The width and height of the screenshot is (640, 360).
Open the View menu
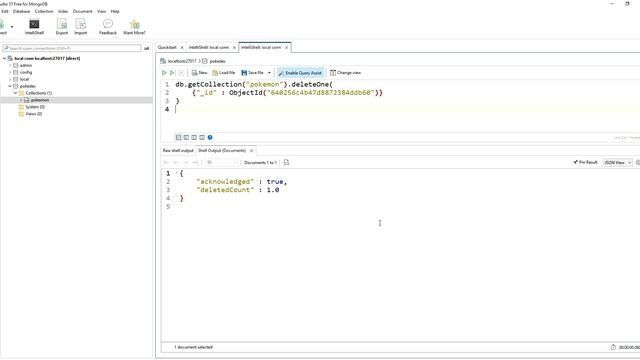[102, 11]
